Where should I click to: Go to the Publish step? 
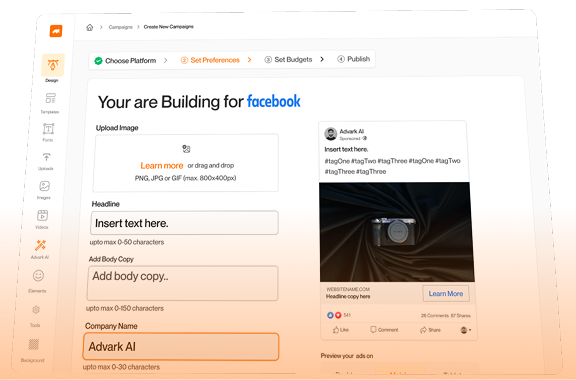pos(354,59)
